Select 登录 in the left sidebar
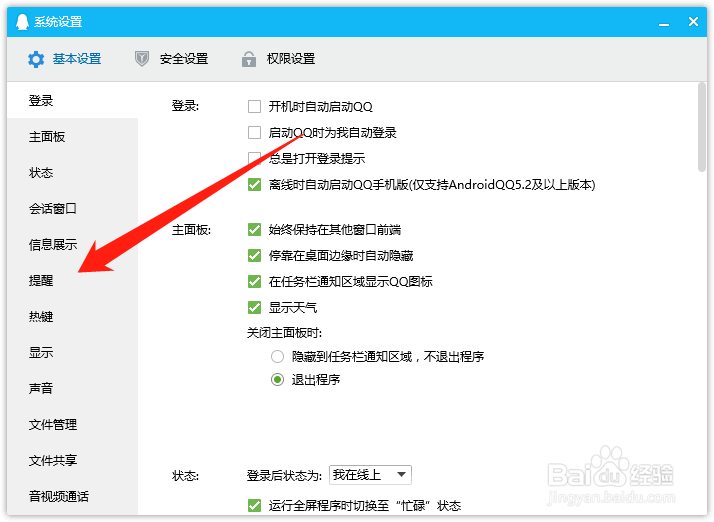The height and width of the screenshot is (522, 714). 72,100
